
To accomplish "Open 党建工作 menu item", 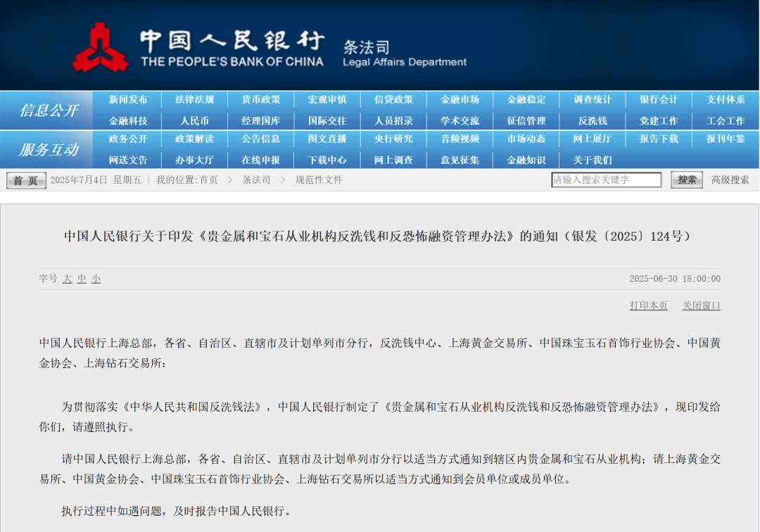I will click(659, 121).
